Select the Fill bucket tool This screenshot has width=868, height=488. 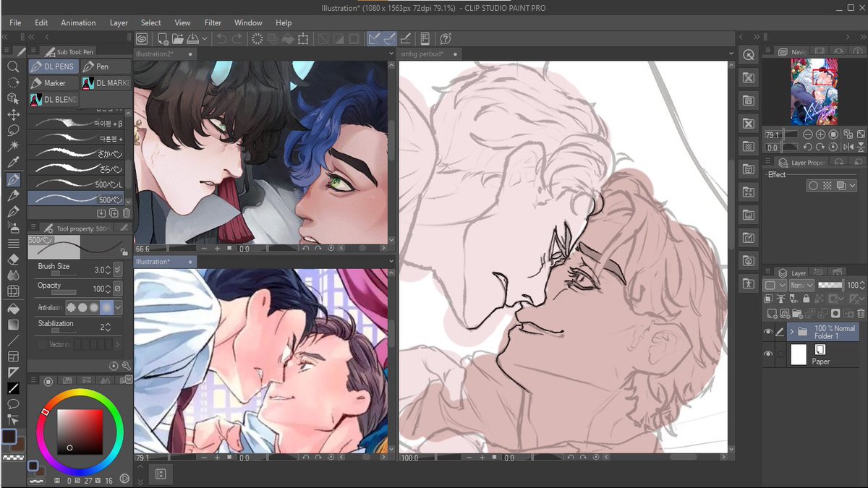(13, 307)
